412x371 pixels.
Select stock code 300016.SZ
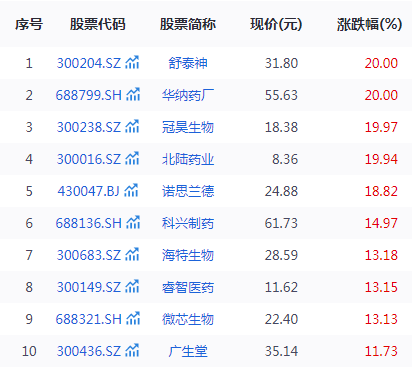(89, 159)
